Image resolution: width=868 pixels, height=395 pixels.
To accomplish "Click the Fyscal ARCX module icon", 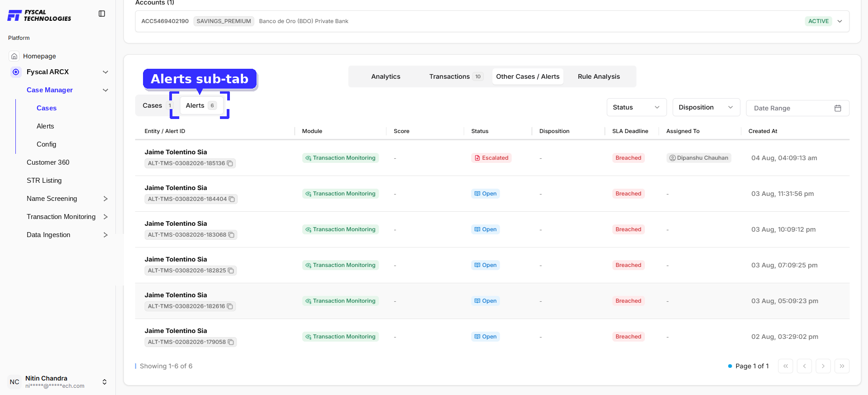I will tap(16, 72).
